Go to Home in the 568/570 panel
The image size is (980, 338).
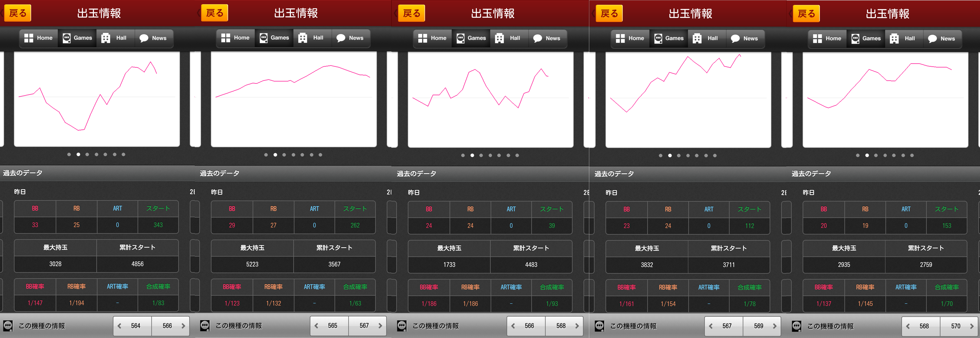coord(827,38)
